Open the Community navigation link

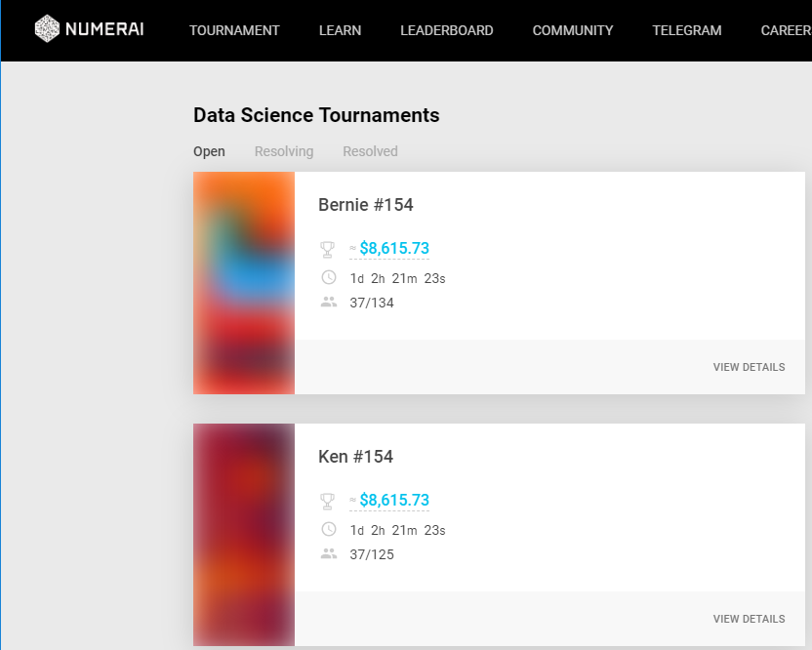[x=573, y=30]
